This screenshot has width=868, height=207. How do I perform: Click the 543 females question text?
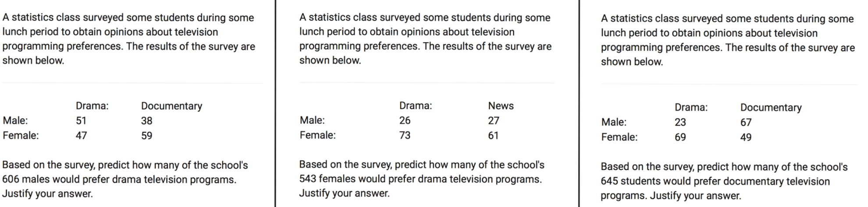point(422,179)
